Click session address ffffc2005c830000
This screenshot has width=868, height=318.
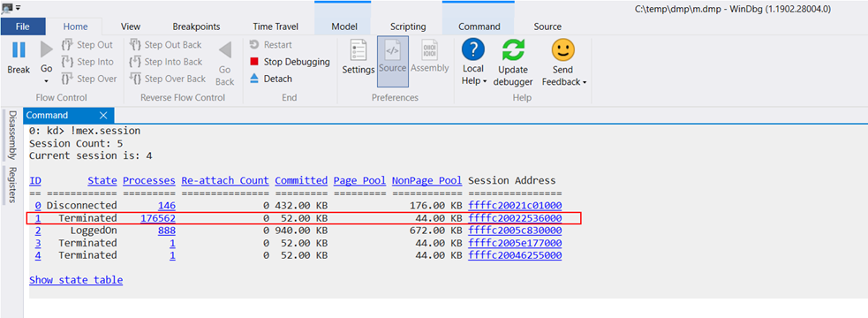point(515,231)
